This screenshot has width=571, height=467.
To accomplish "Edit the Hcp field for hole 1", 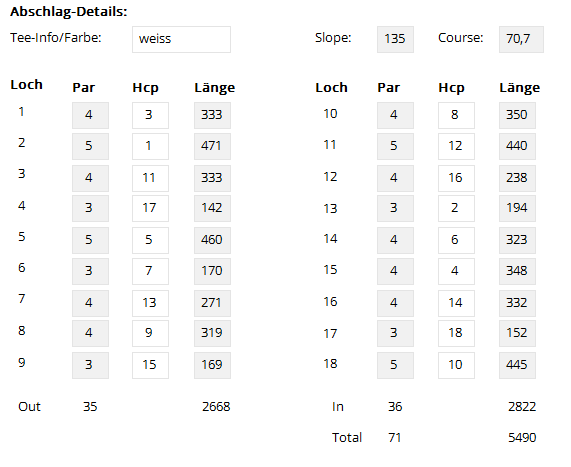I will click(x=150, y=115).
